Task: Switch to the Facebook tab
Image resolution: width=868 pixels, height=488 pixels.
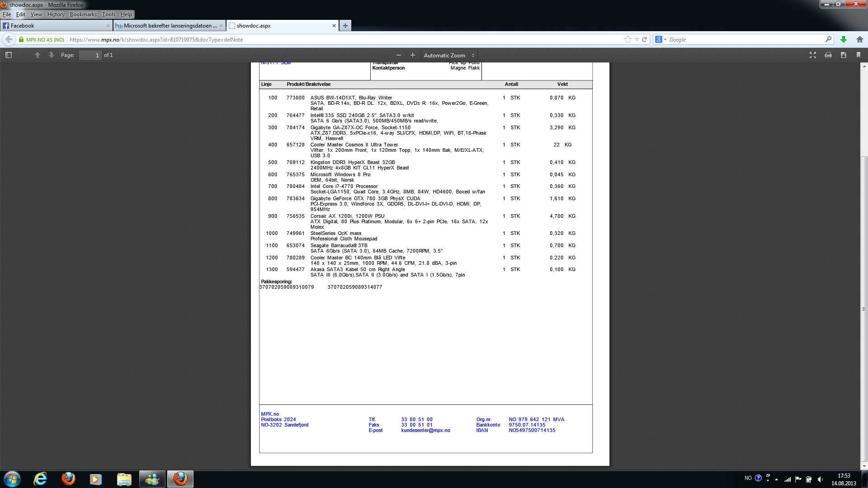Action: (56, 26)
